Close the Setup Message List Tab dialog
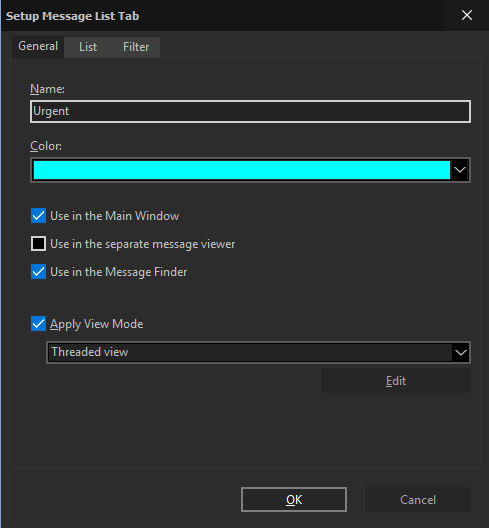Screen dimensions: 489x528 [x=466, y=15]
